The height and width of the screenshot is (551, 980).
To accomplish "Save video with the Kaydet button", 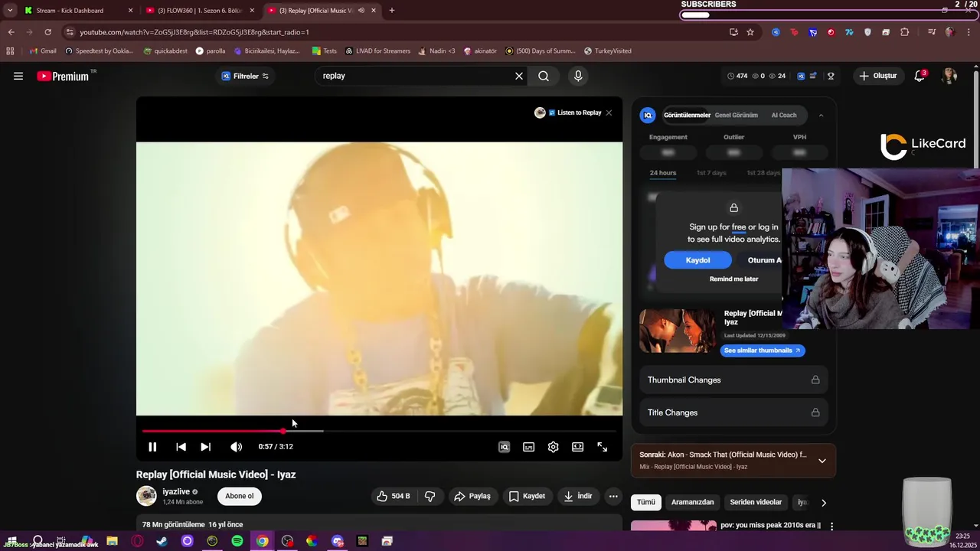I will click(x=527, y=496).
